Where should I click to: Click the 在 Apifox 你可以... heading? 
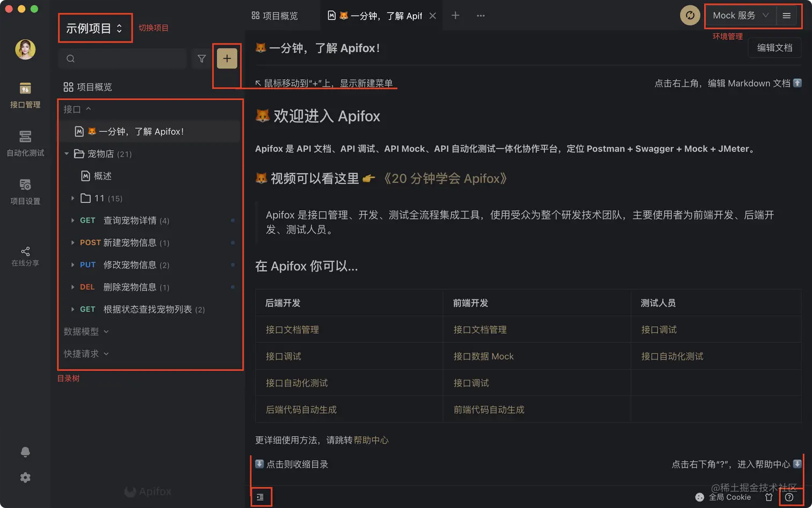click(x=307, y=266)
